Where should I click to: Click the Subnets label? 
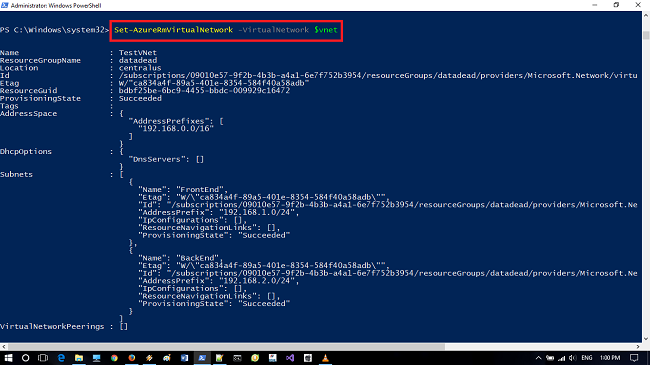coord(16,174)
